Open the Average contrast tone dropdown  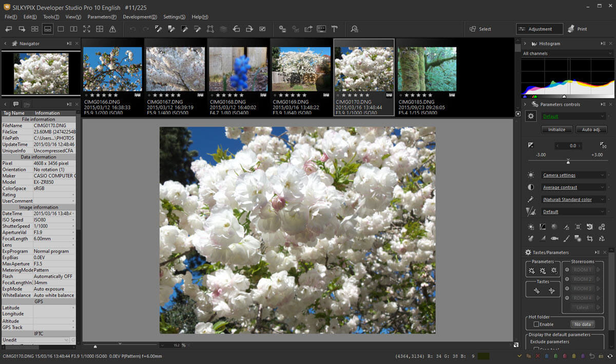click(x=574, y=187)
